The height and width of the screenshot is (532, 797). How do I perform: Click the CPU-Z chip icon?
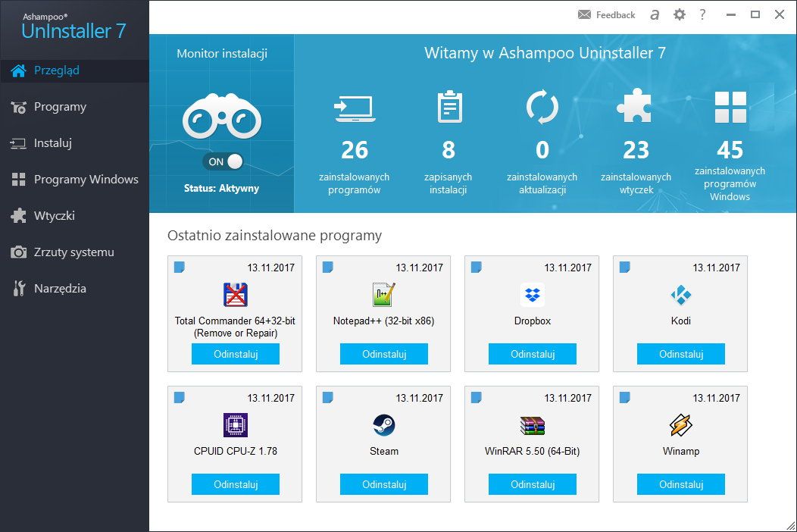point(236,425)
